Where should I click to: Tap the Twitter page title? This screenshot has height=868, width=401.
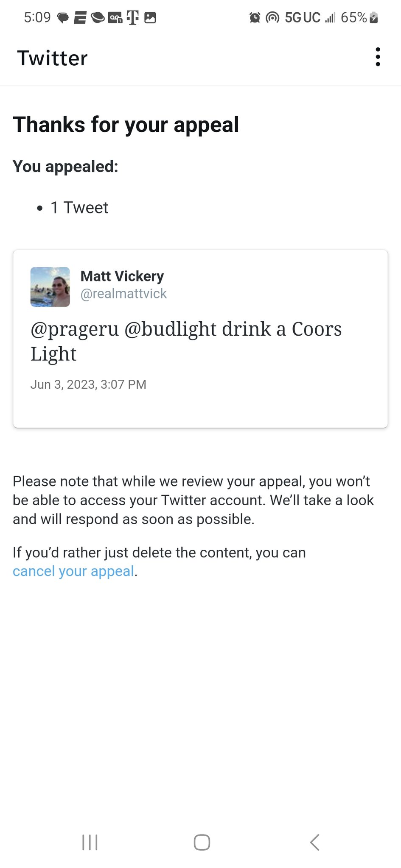coord(52,58)
